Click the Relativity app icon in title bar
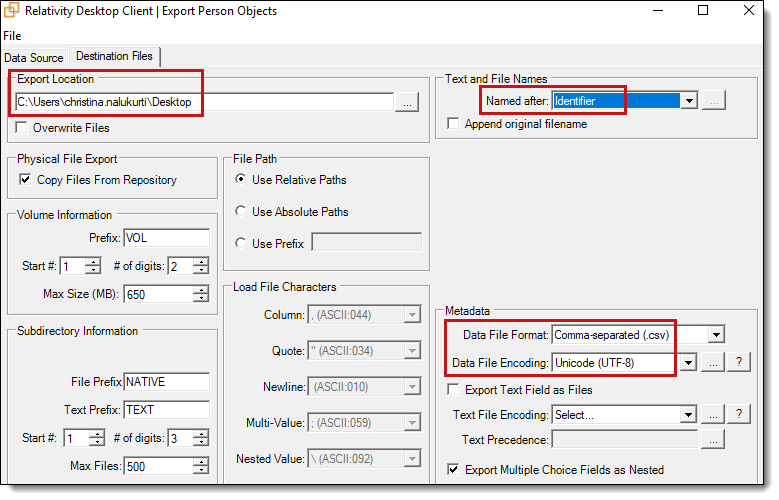The width and height of the screenshot is (779, 500). coord(14,11)
